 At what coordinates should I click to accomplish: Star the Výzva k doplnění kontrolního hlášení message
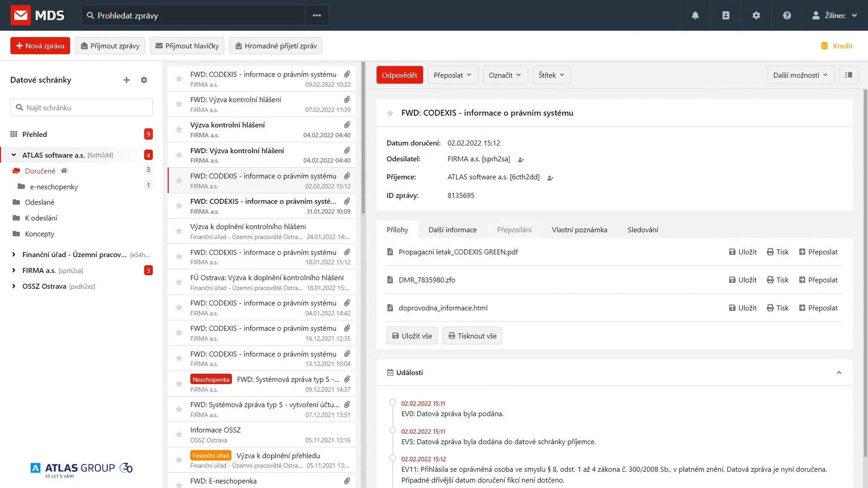click(179, 231)
